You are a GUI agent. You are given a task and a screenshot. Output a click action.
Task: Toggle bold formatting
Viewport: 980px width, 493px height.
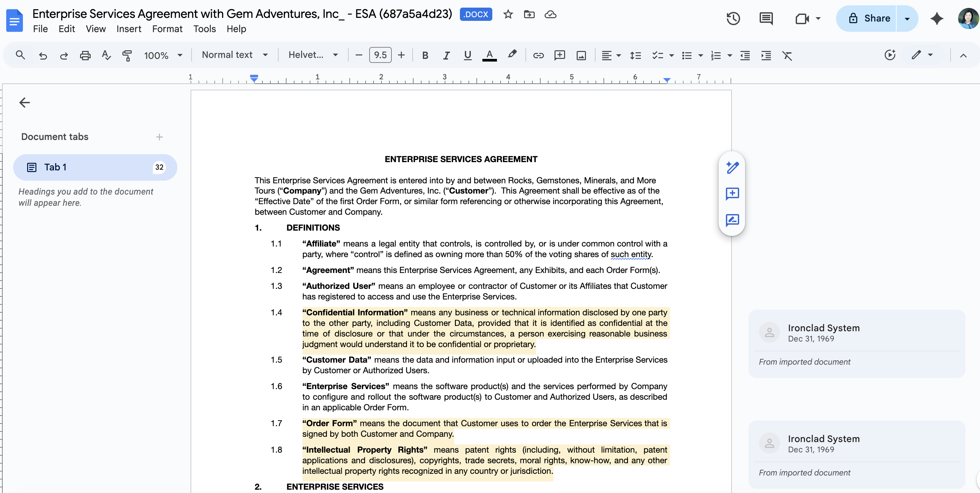coord(425,56)
